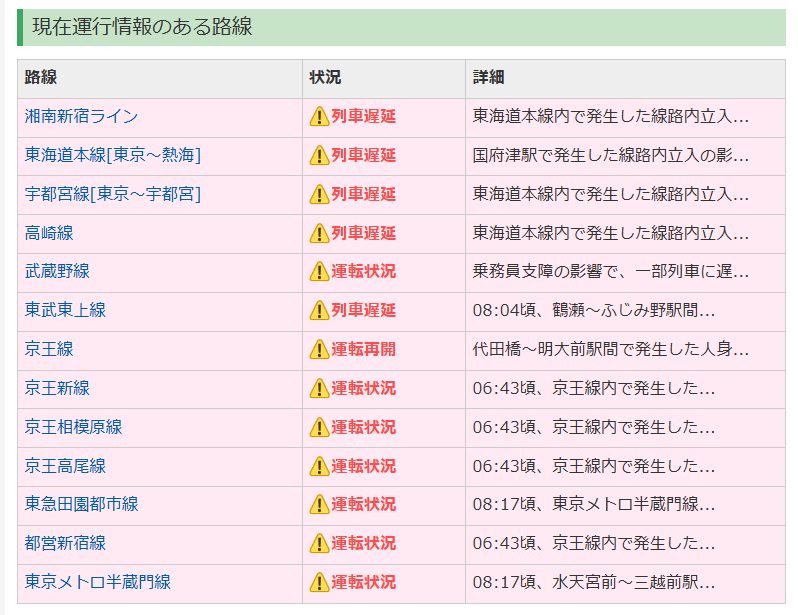
Task: Click detail text in the 京王高尾線 row
Action: point(594,466)
